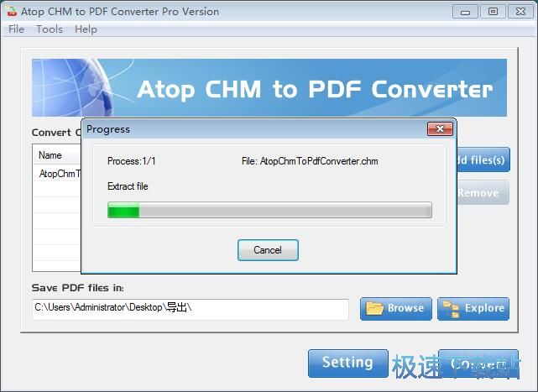Click the Atop CHM to PDF Converter banner
538x392 pixels.
pos(269,88)
